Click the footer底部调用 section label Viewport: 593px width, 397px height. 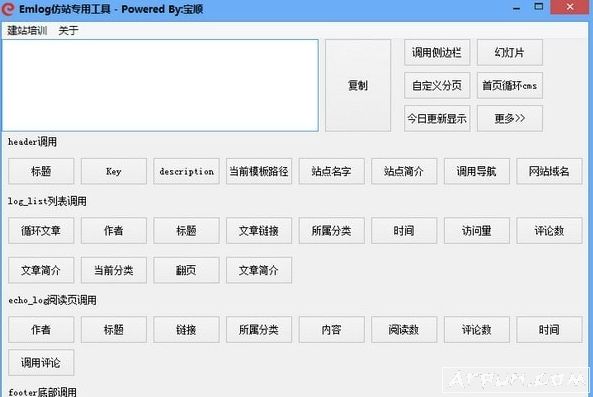[x=42, y=392]
